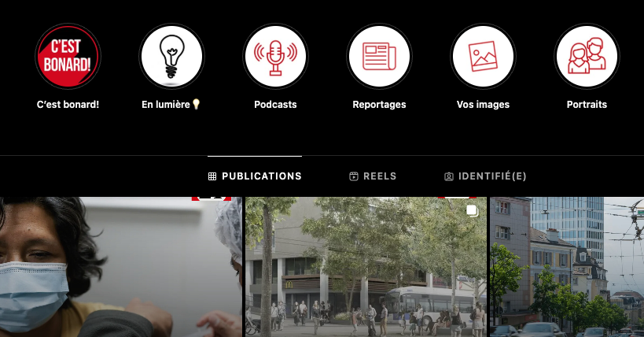Click the Reels clapper icon

coord(354,176)
